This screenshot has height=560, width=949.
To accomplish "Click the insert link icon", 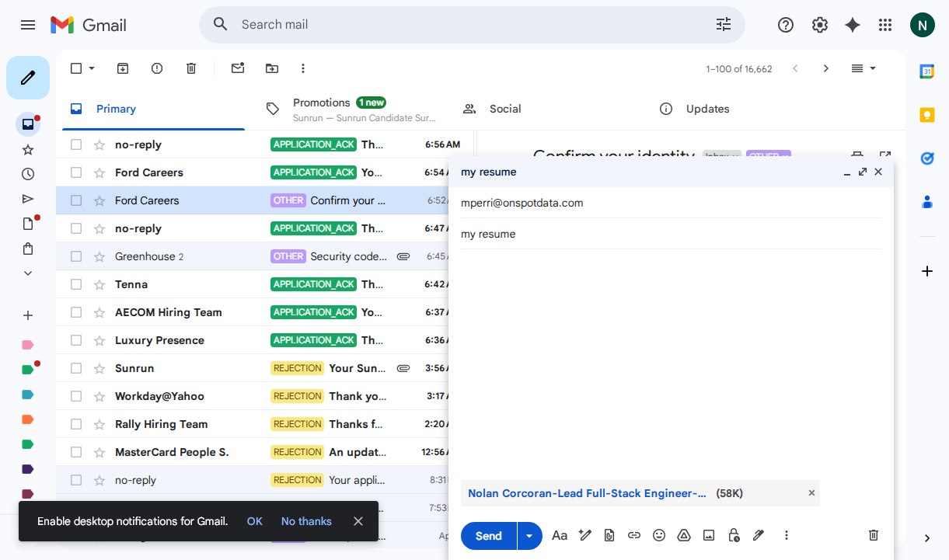I will (634, 535).
